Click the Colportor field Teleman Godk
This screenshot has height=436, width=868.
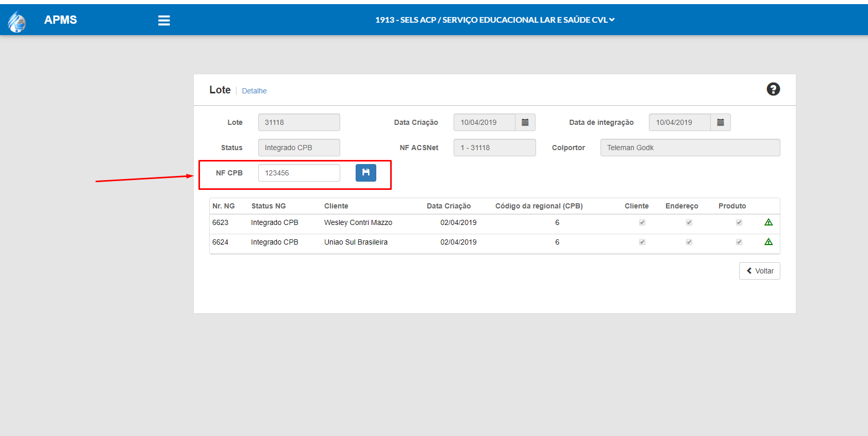[x=690, y=148]
